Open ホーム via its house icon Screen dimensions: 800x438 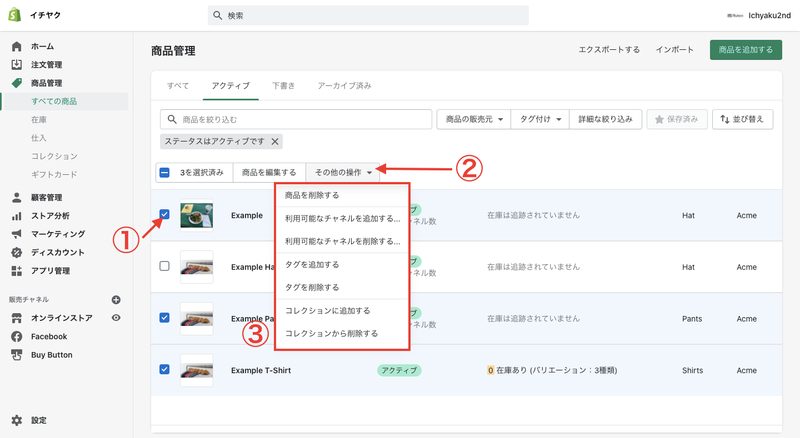(x=17, y=46)
